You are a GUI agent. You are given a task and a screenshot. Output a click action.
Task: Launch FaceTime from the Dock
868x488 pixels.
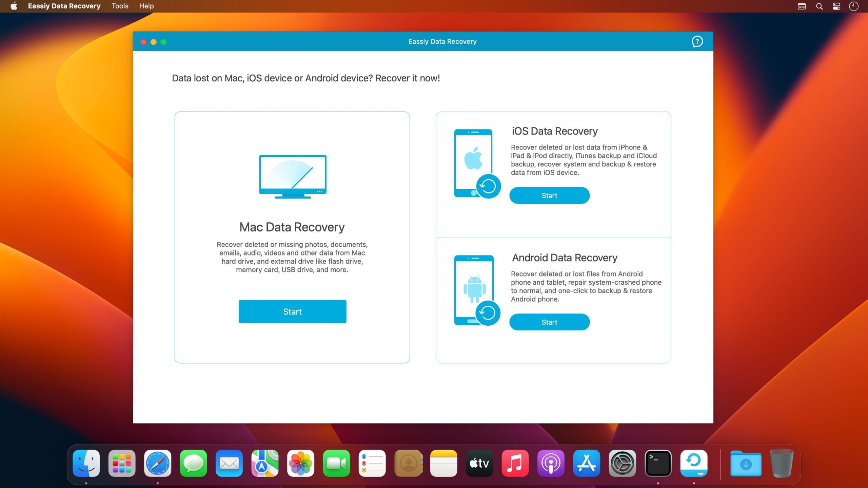[336, 463]
